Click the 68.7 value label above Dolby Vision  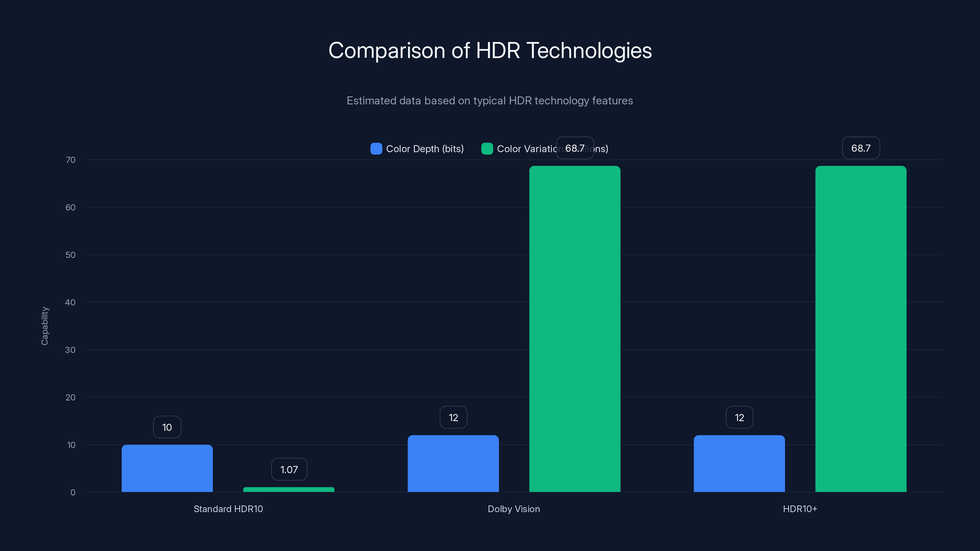(x=575, y=148)
